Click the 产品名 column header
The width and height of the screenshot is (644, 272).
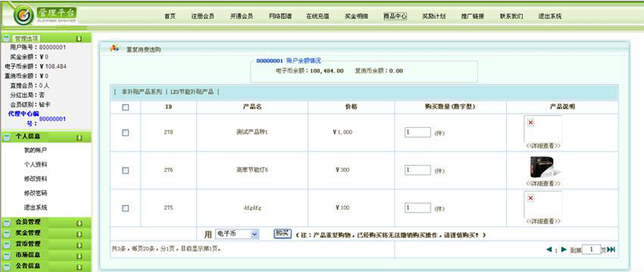pos(252,107)
